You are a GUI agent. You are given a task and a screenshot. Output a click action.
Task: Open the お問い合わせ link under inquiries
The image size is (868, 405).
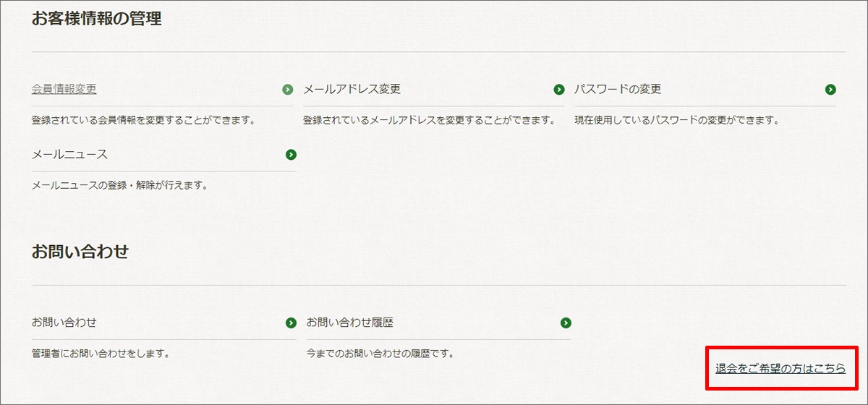[x=64, y=322]
